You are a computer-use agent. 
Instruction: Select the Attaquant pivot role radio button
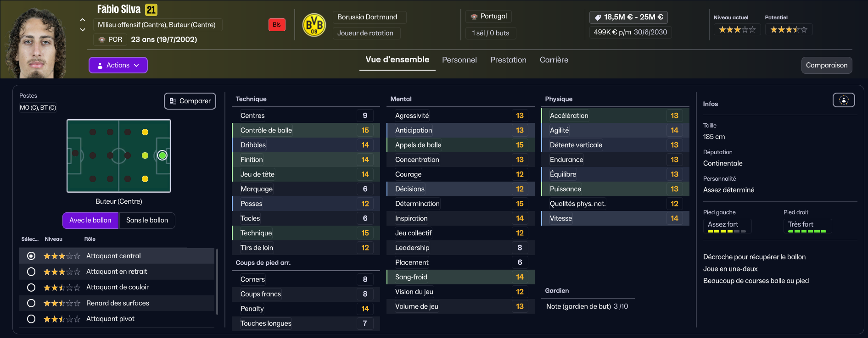31,319
